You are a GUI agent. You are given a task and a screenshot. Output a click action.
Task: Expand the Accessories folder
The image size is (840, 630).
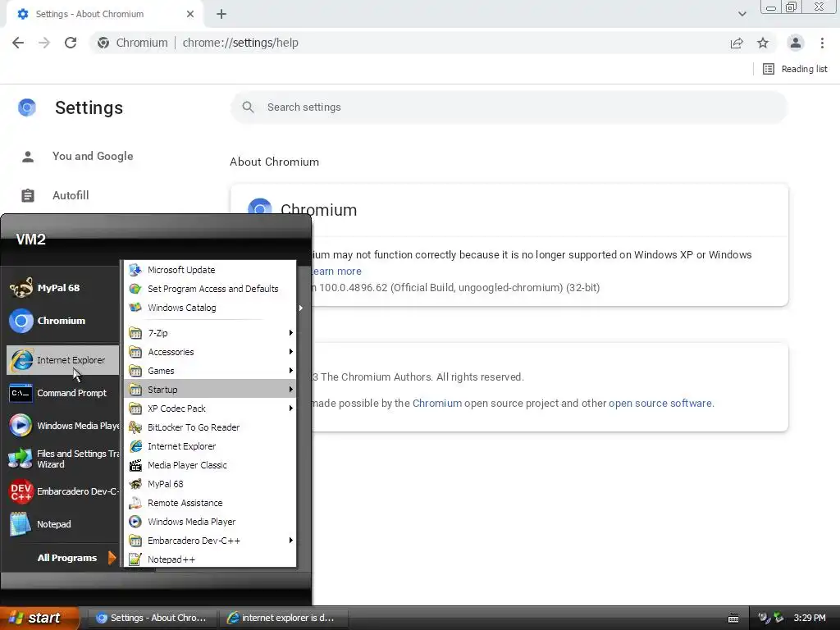pos(210,352)
